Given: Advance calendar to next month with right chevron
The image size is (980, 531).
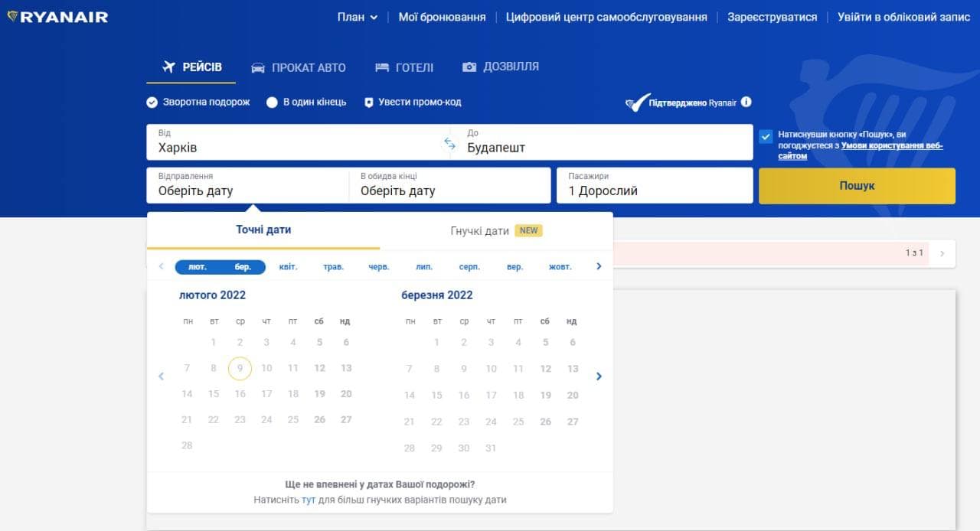Looking at the screenshot, I should [599, 376].
